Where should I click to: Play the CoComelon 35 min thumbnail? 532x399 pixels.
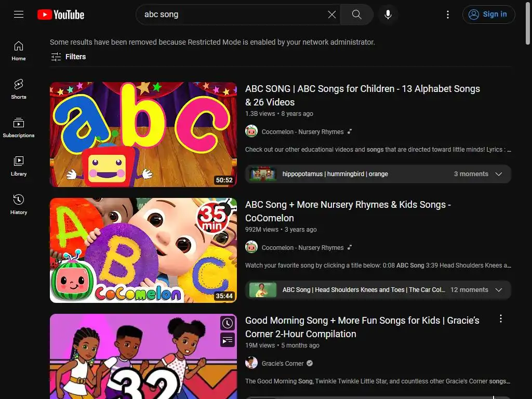pyautogui.click(x=143, y=250)
